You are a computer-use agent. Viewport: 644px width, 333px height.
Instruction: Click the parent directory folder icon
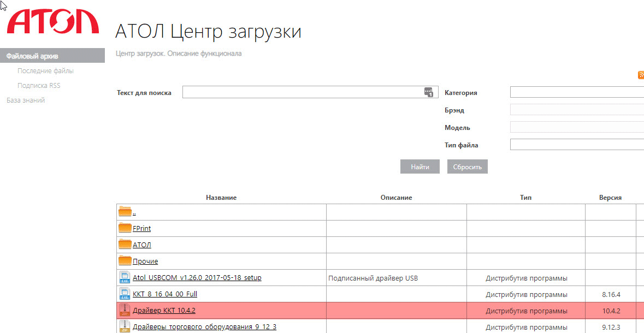pos(125,212)
